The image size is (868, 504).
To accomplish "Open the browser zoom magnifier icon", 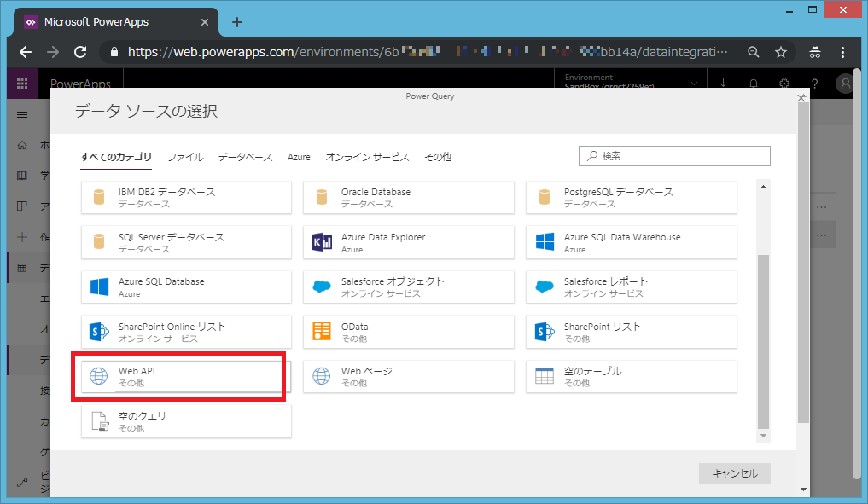I will (x=754, y=52).
